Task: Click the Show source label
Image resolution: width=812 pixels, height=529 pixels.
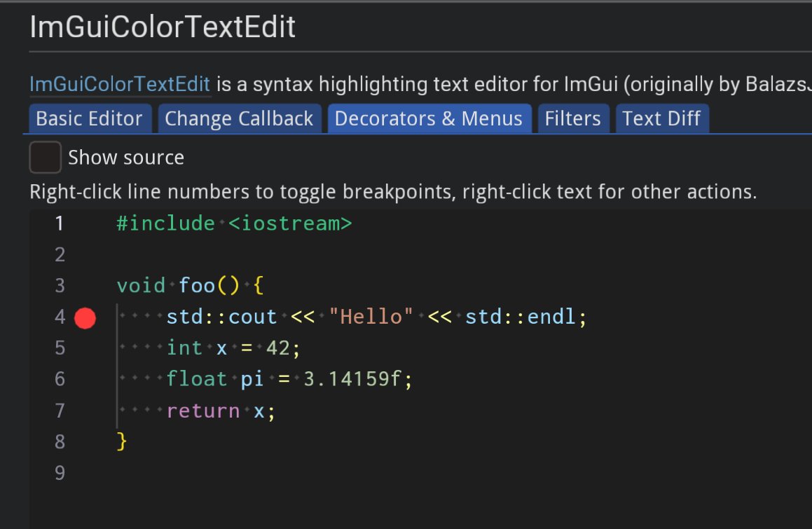Action: coord(126,158)
